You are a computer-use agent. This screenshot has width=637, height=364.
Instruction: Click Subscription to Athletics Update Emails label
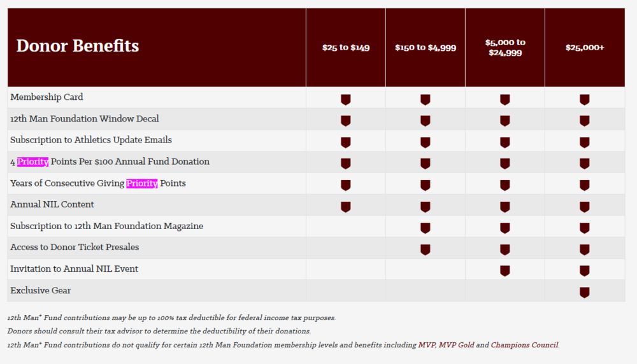point(91,140)
